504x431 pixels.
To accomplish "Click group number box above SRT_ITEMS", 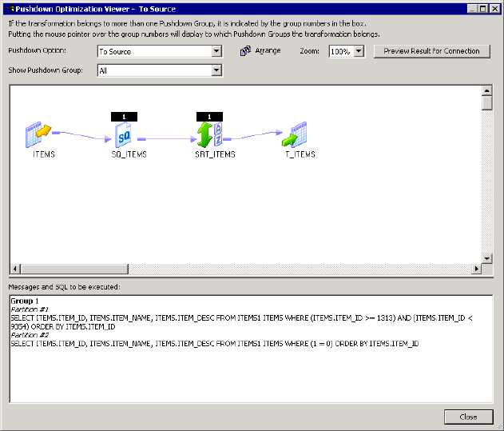I will pos(209,117).
